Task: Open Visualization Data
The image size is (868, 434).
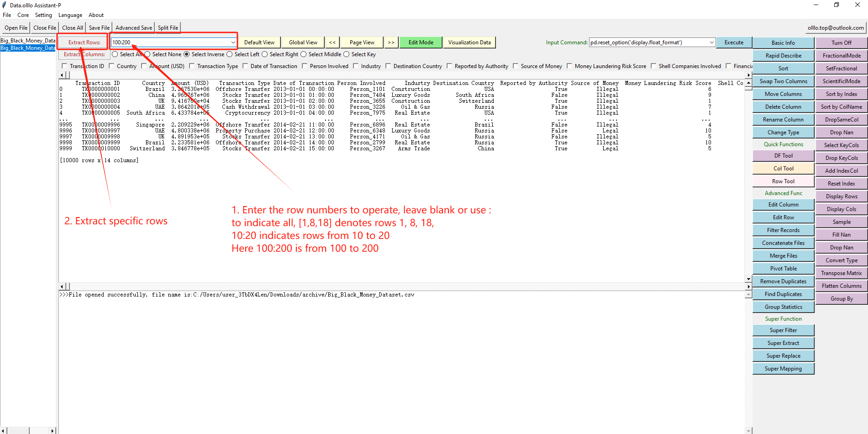Action: click(469, 42)
